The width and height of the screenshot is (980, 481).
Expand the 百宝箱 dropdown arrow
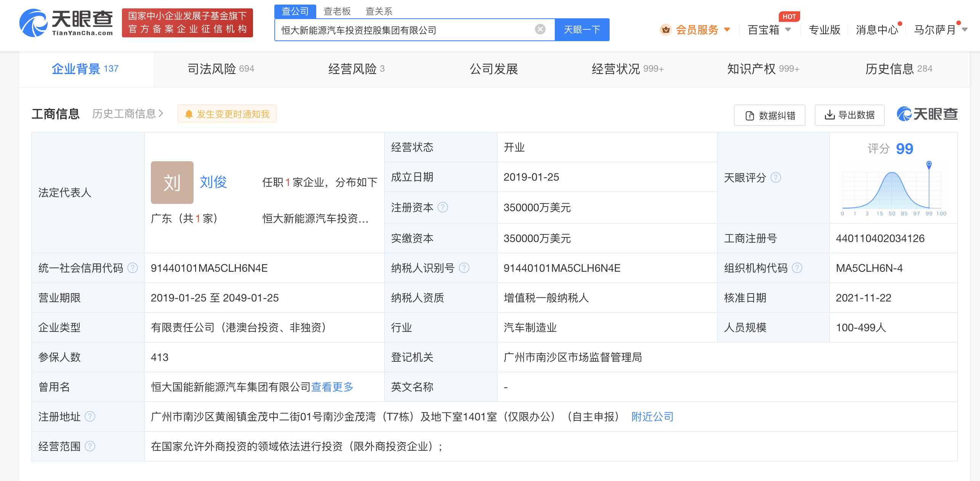(788, 29)
